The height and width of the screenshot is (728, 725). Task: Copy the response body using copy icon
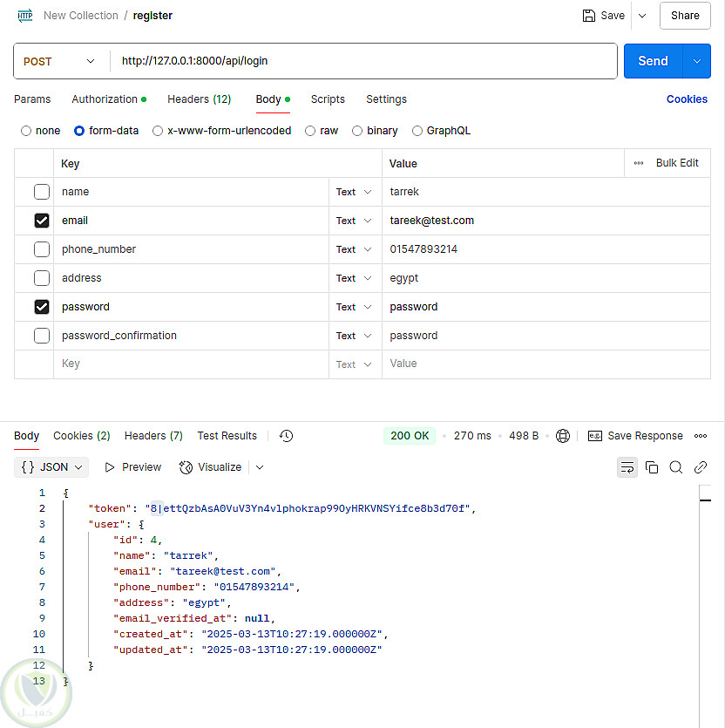pyautogui.click(x=652, y=467)
